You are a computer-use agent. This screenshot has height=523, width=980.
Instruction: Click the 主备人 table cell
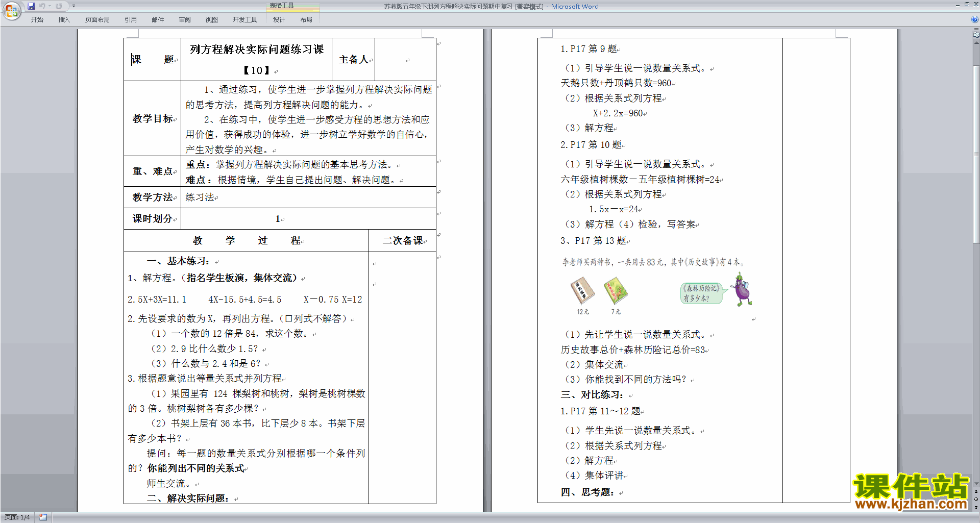(x=354, y=60)
